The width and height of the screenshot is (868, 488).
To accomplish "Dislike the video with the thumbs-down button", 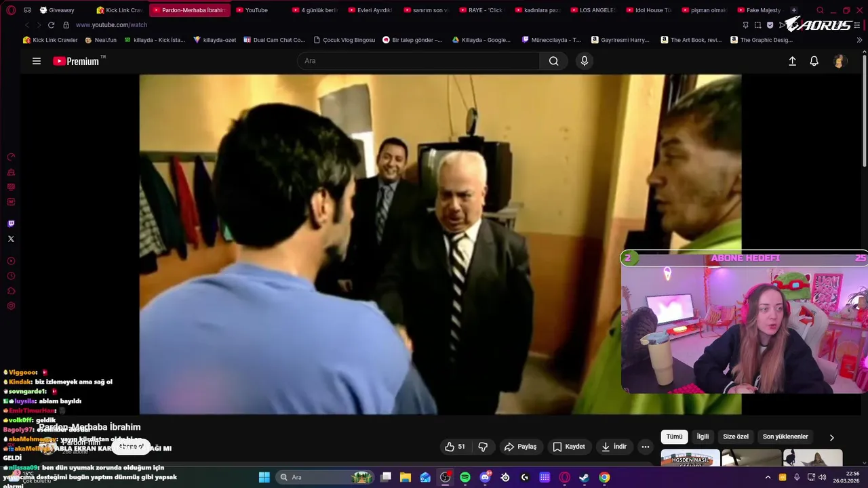I will click(x=483, y=447).
